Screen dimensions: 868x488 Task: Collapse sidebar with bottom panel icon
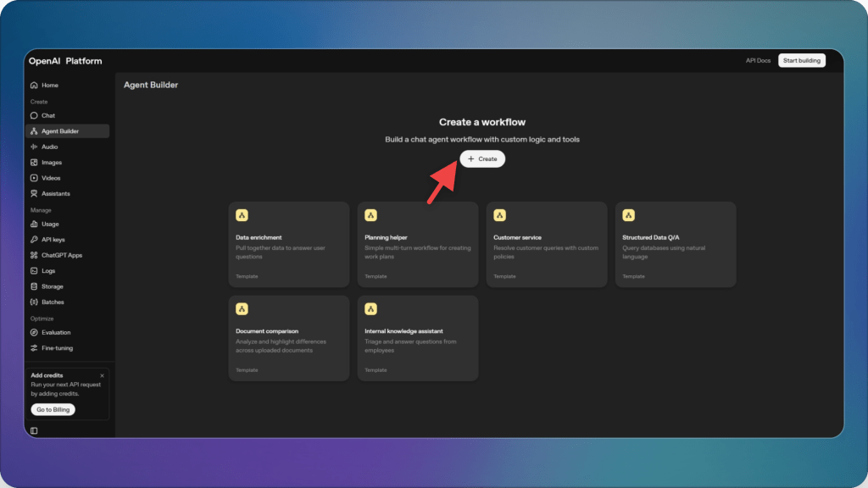[x=34, y=430]
